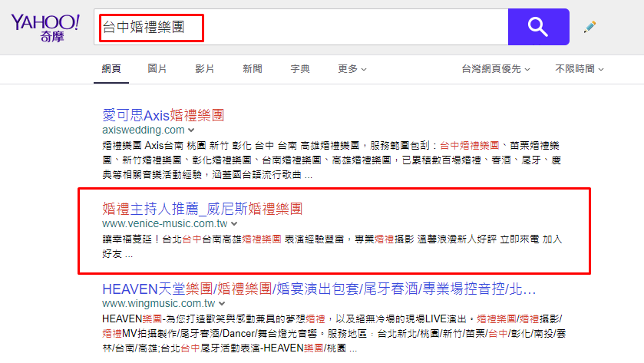Viewport: 644px width, 363px height.
Task: Click snippet text starting HEAVEN樂團-為您打造
Action: [334, 333]
